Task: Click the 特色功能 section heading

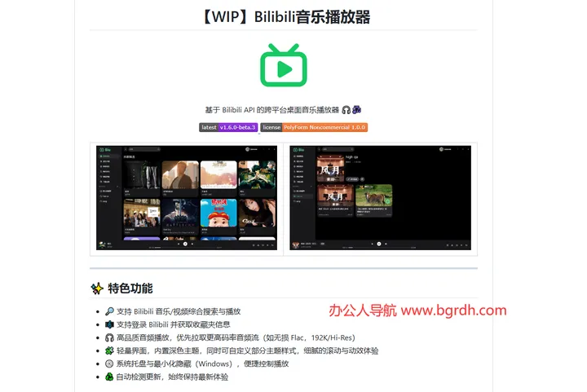Action: point(130,288)
